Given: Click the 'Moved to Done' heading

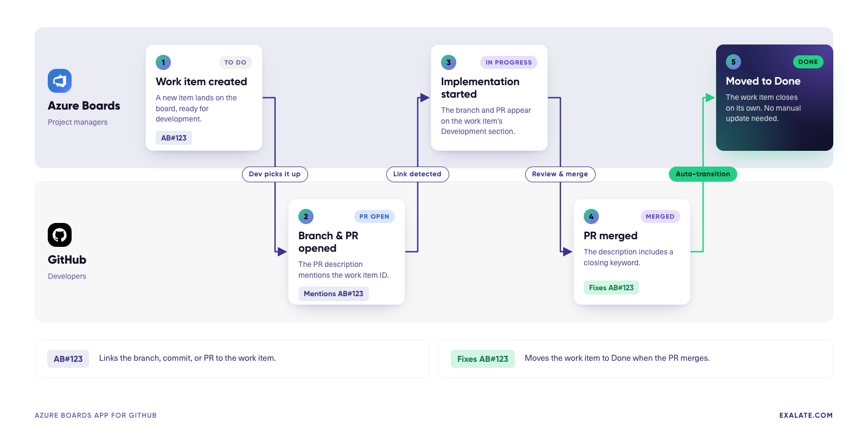Looking at the screenshot, I should tap(763, 81).
